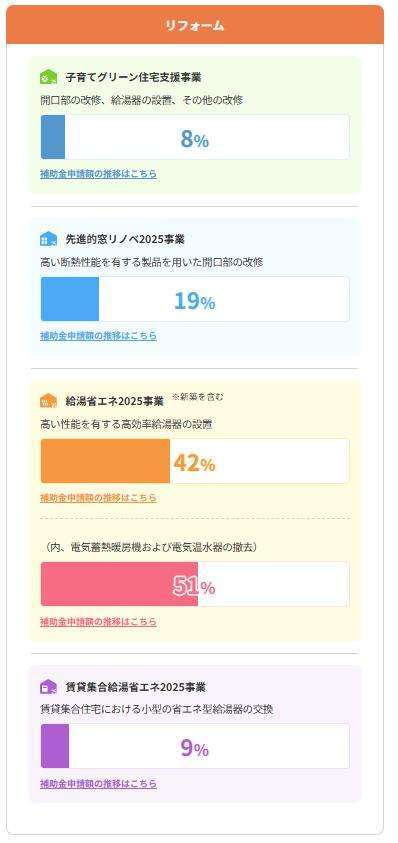398x843 pixels.
Task: Open 補助金申請額の推移はこちら link under 42% bar
Action: (x=98, y=498)
